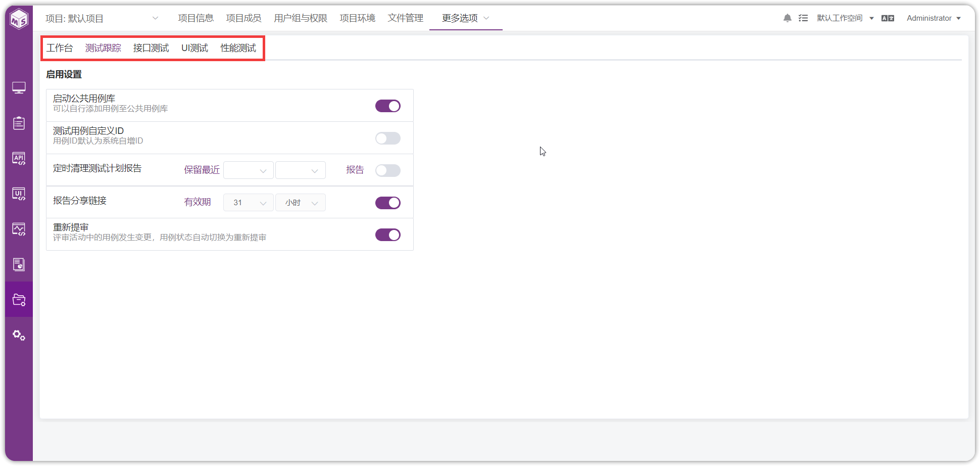Open the task list icon
Viewport: 980px width, 466px height.
tap(803, 18)
